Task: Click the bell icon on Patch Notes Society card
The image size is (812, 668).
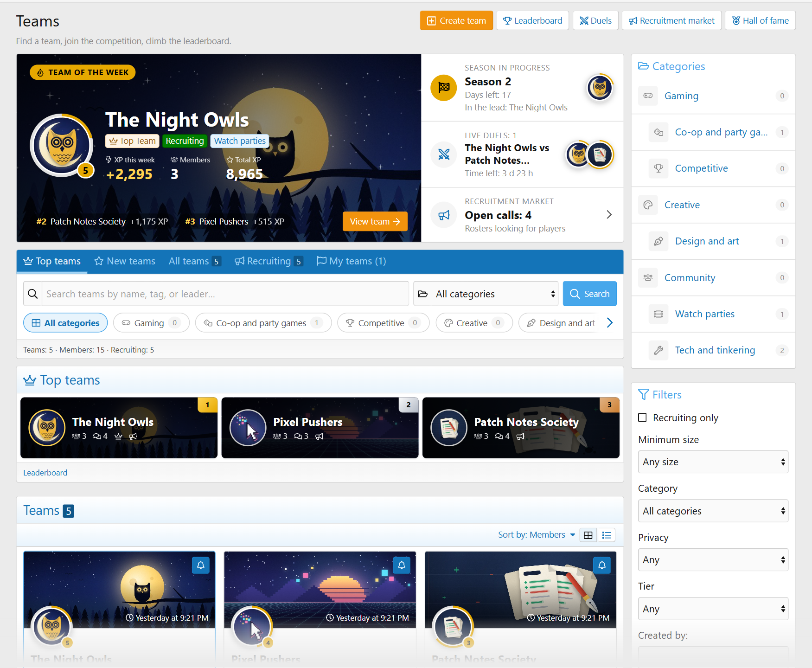Action: tap(602, 565)
